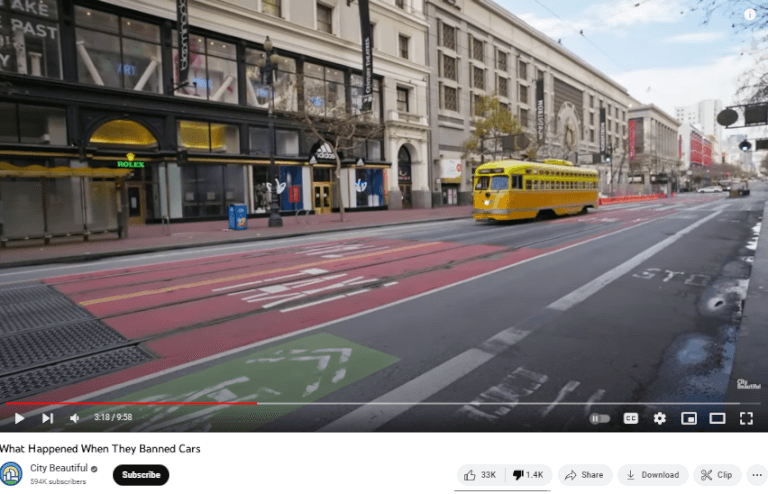Image resolution: width=768 pixels, height=494 pixels.
Task: Create a Clip of the video
Action: [717, 475]
